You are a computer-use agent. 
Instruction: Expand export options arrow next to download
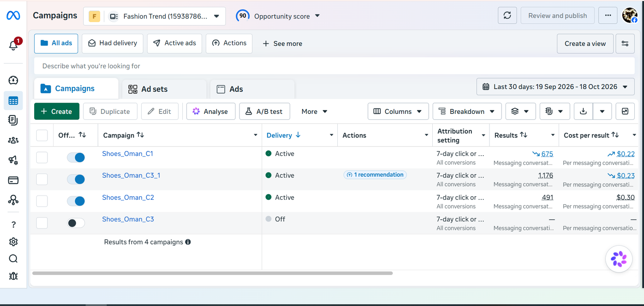tap(602, 111)
